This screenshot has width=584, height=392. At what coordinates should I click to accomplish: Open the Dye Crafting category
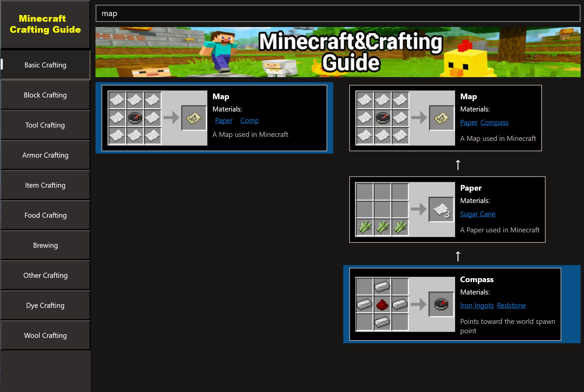click(45, 305)
